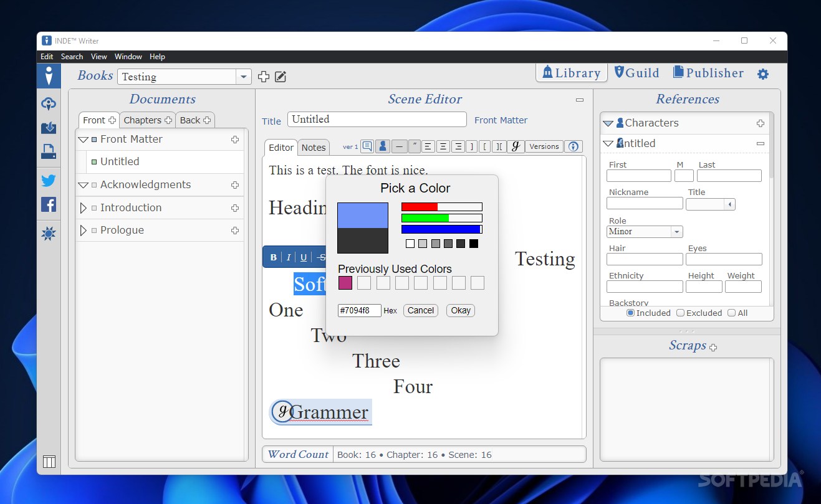Click the cloud sync icon in the sidebar
Screen dimensions: 821x504
49,103
